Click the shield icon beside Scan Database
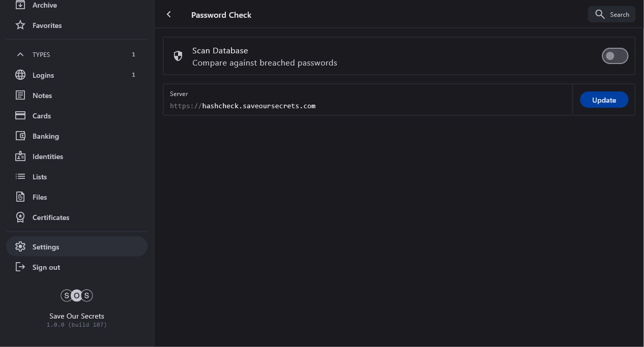This screenshot has width=644, height=347. [178, 56]
